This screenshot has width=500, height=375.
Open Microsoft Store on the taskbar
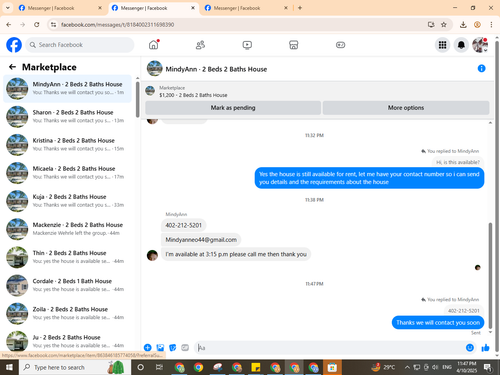coord(332,367)
